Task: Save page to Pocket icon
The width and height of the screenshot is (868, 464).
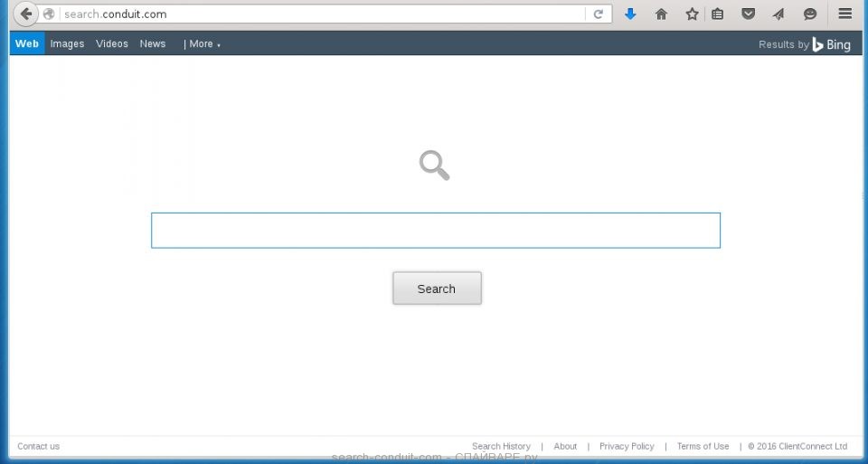Action: (x=748, y=14)
